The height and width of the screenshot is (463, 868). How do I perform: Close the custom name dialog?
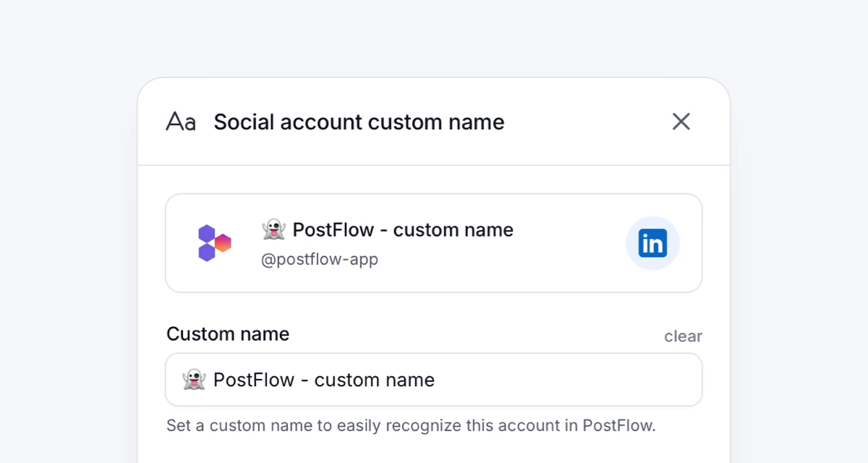pyautogui.click(x=681, y=122)
